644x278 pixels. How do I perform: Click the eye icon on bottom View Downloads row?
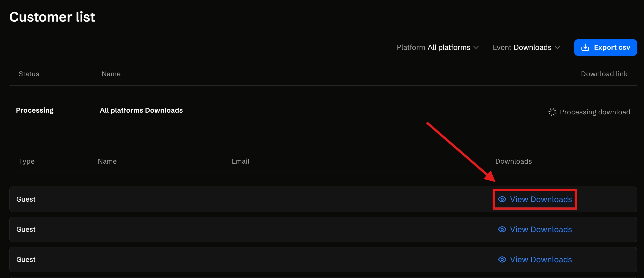[x=502, y=260]
